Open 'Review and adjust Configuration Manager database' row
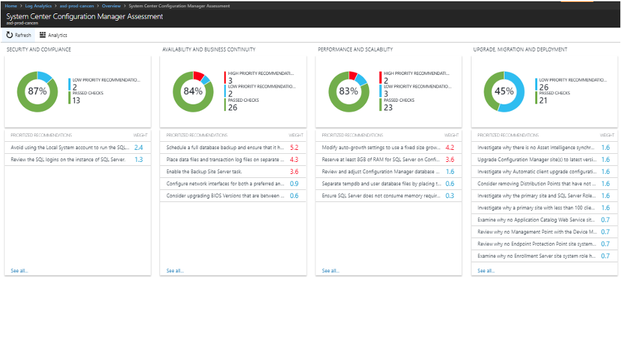The width and height of the screenshot is (621, 364). (389, 172)
